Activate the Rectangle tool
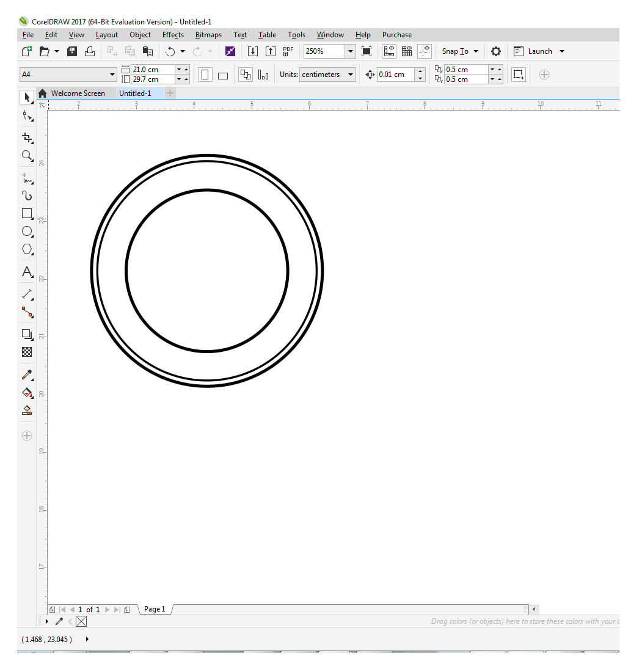642x672 pixels. click(27, 213)
